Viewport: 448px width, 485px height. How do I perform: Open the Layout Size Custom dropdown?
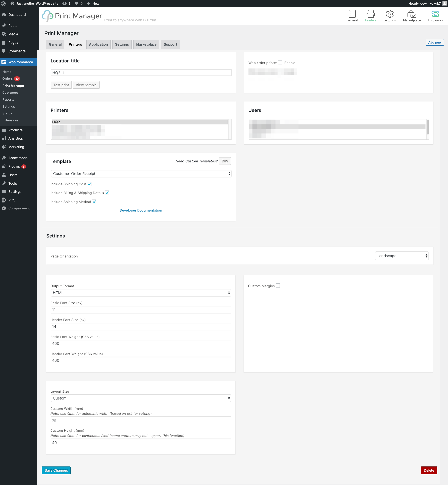click(141, 398)
